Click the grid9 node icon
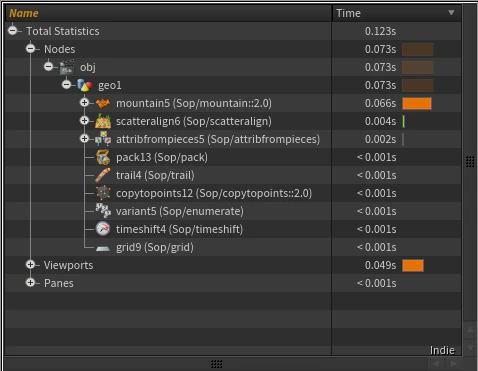 click(x=103, y=248)
